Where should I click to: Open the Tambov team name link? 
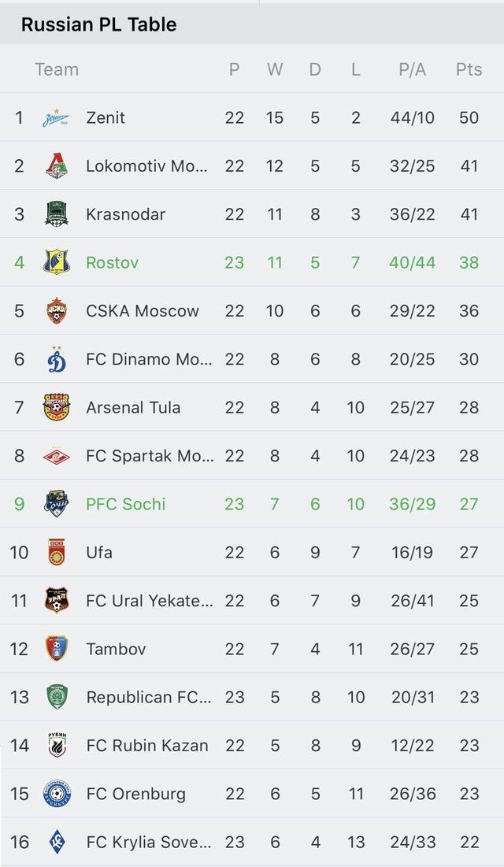click(116, 649)
